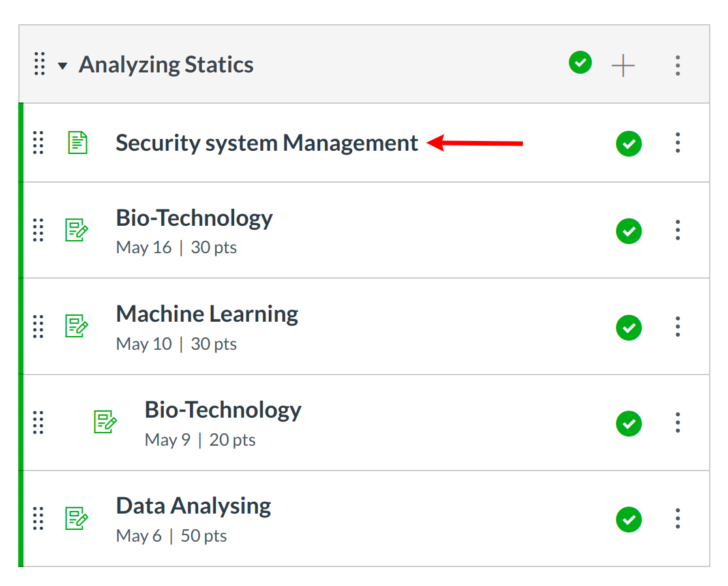Image resolution: width=728 pixels, height=586 pixels.
Task: Click the drag handle of Analyzing Statics module
Action: (39, 65)
